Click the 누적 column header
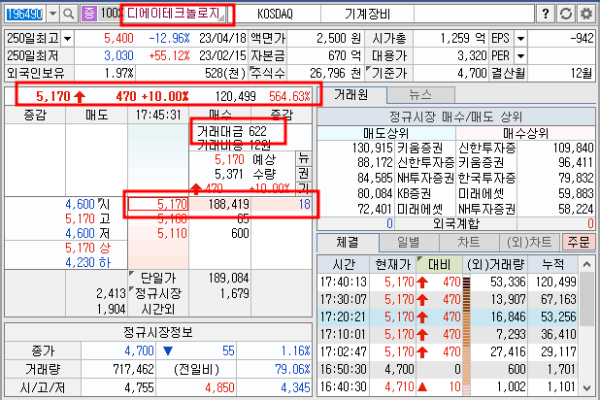 [553, 264]
